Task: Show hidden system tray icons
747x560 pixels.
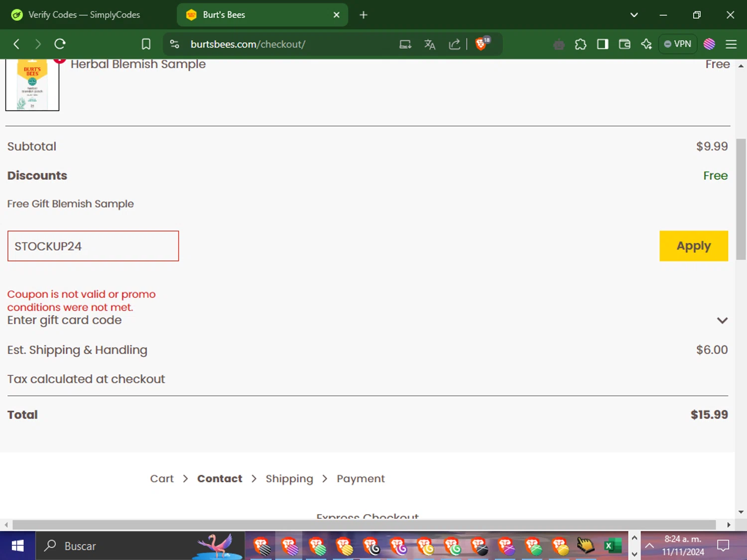Action: tap(649, 546)
